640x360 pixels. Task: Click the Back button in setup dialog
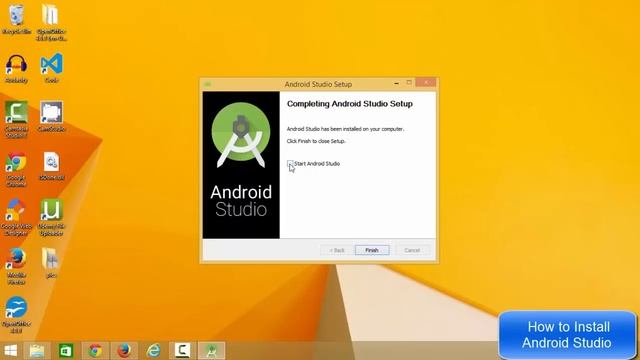[337, 250]
